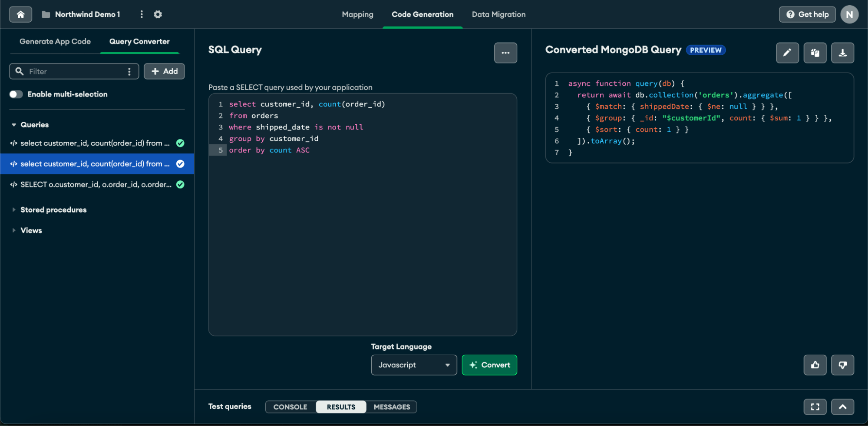Click the user avatar N
Viewport: 868px width, 426px height.
pos(849,14)
